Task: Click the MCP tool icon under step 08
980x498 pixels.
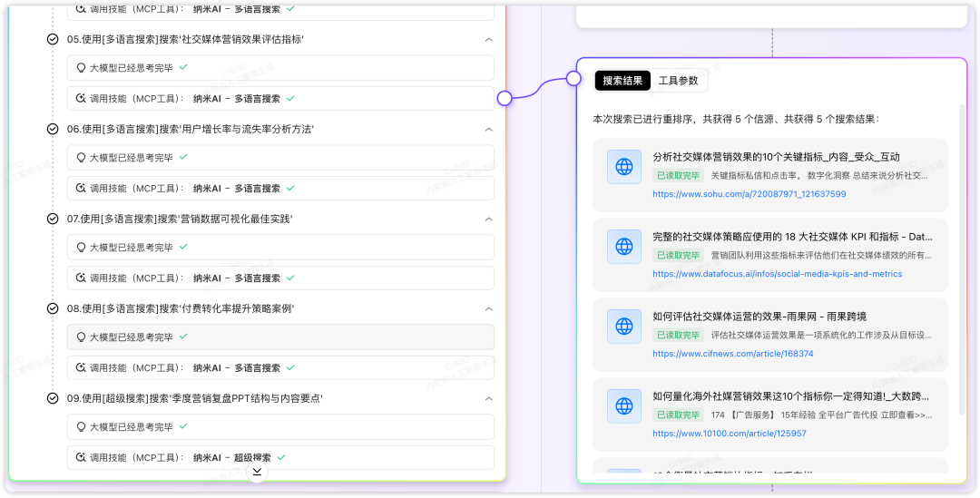Action: [x=81, y=368]
